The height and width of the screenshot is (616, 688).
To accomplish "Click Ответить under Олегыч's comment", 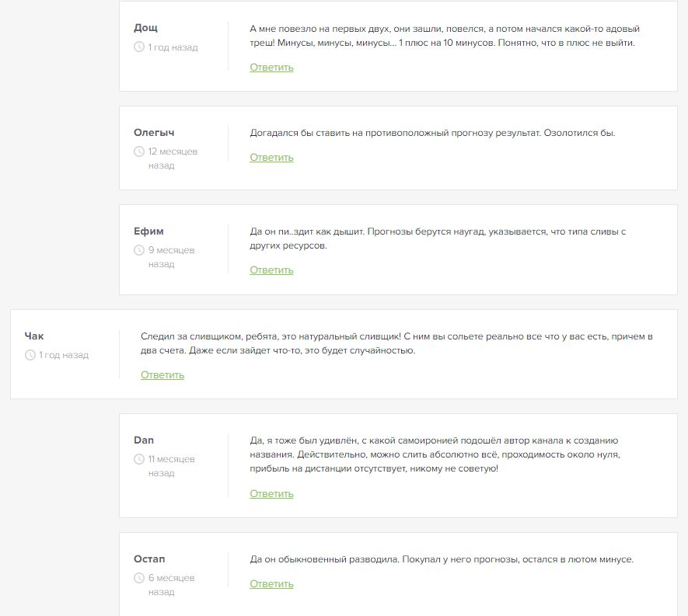I will 271,158.
